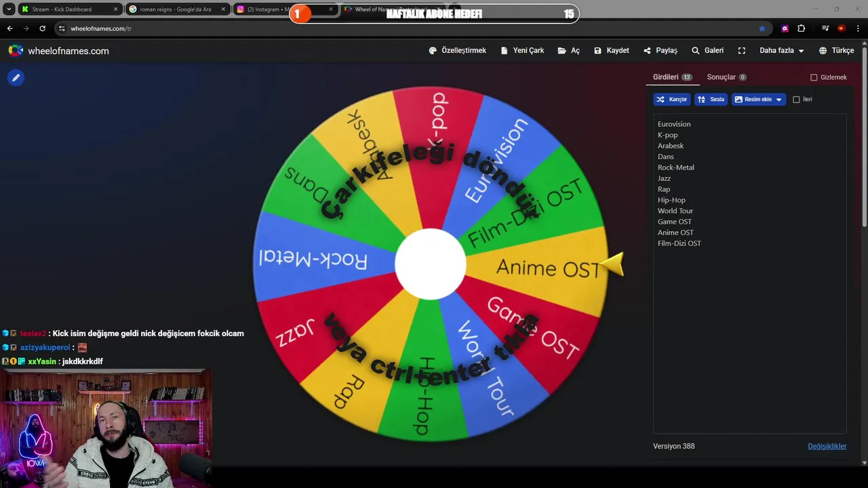This screenshot has width=868, height=488.
Task: Click the Sonuçlar count badge 0
Action: pyautogui.click(x=743, y=77)
